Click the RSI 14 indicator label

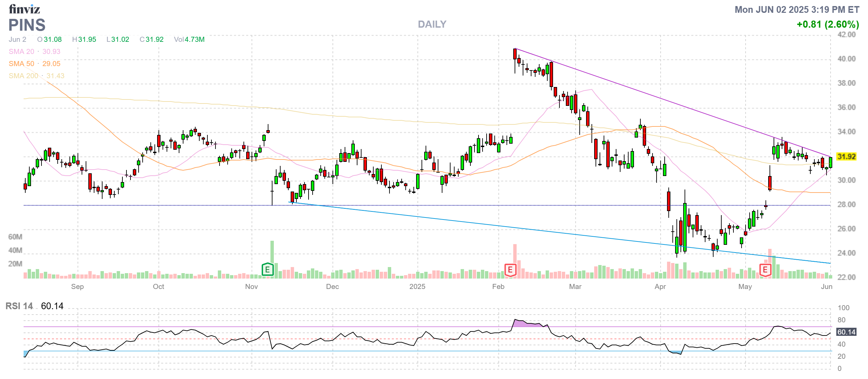pos(19,306)
